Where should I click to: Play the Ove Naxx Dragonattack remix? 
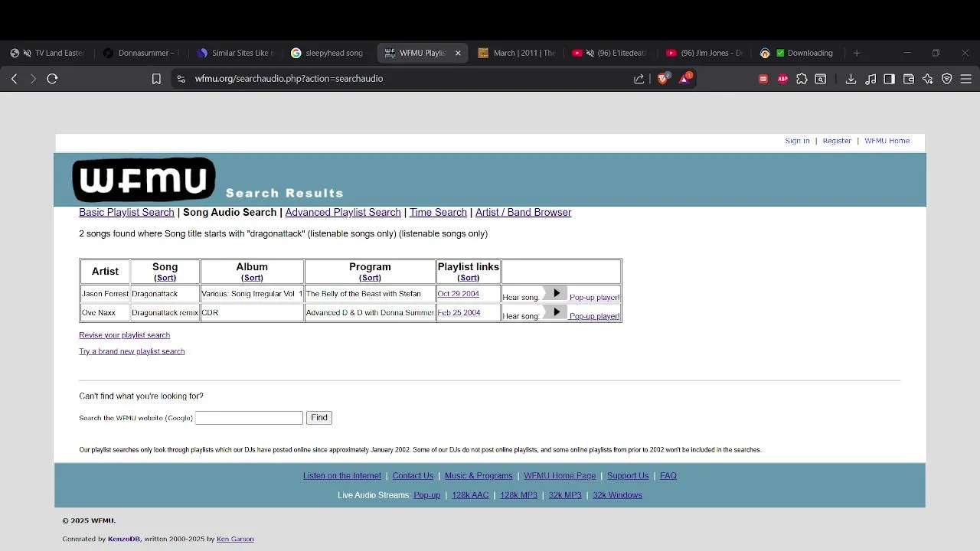[556, 312]
